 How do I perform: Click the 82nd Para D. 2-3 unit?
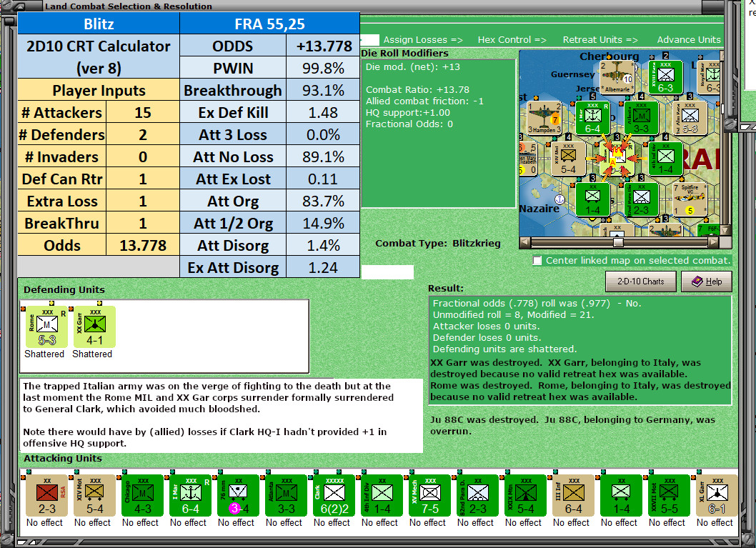(477, 495)
